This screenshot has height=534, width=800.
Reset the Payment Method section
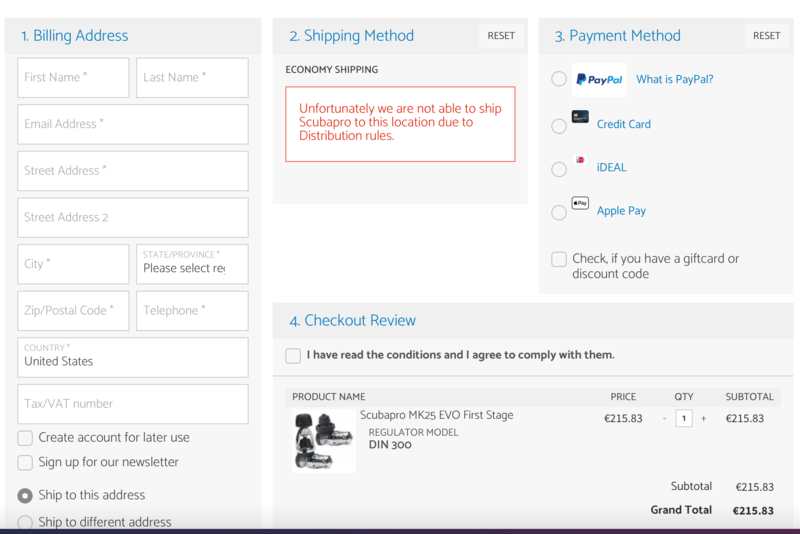[767, 36]
